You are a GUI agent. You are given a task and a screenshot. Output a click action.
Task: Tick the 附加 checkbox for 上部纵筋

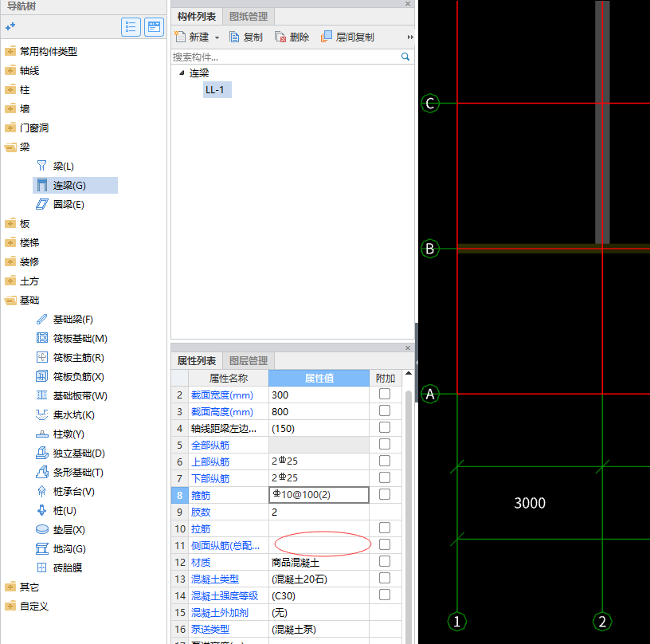coord(385,461)
